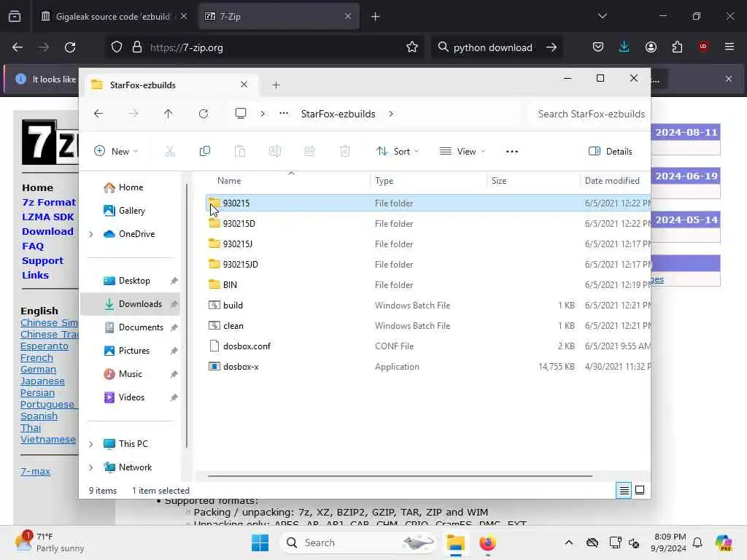Open Firefox account icon
This screenshot has width=747, height=560.
point(651,47)
